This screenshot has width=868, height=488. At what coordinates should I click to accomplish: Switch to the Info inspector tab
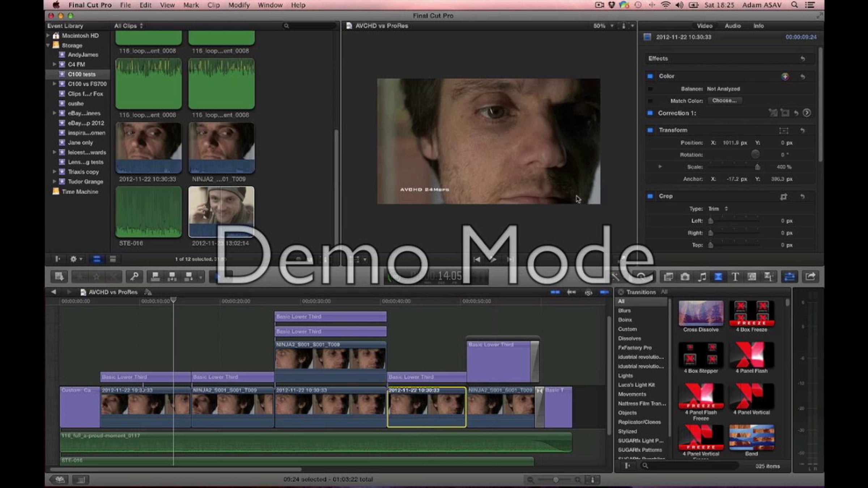pyautogui.click(x=758, y=26)
